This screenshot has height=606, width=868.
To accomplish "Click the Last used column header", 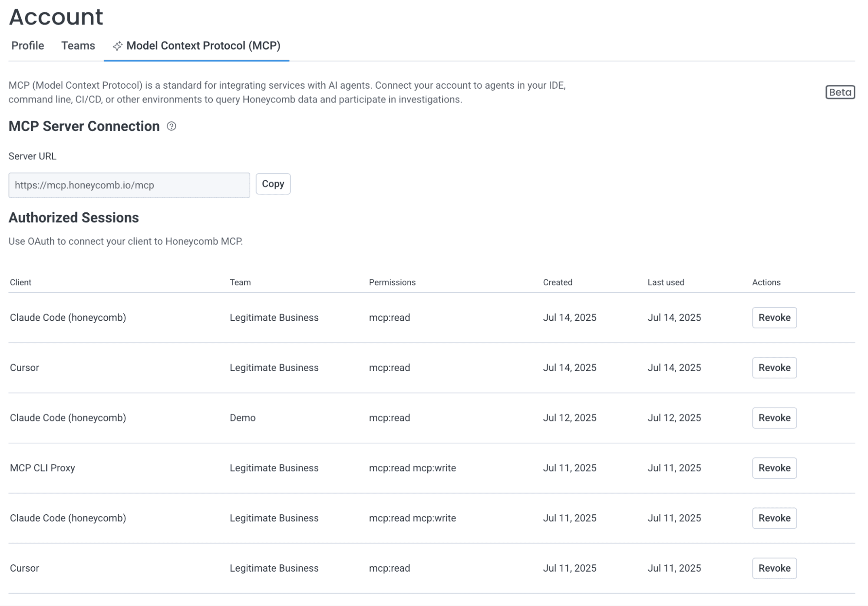I will pyautogui.click(x=666, y=282).
